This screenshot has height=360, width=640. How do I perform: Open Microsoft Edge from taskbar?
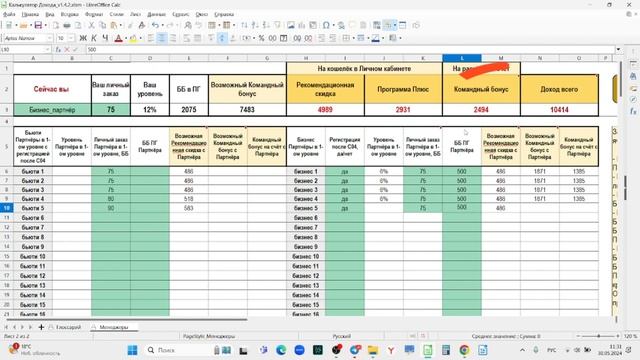coord(281,350)
